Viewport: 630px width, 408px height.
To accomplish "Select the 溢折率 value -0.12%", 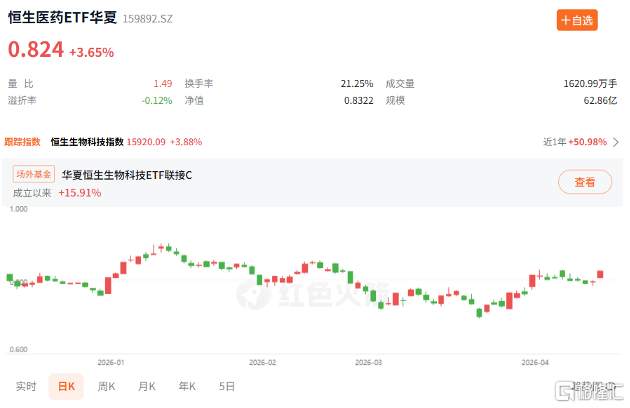I will pos(157,100).
